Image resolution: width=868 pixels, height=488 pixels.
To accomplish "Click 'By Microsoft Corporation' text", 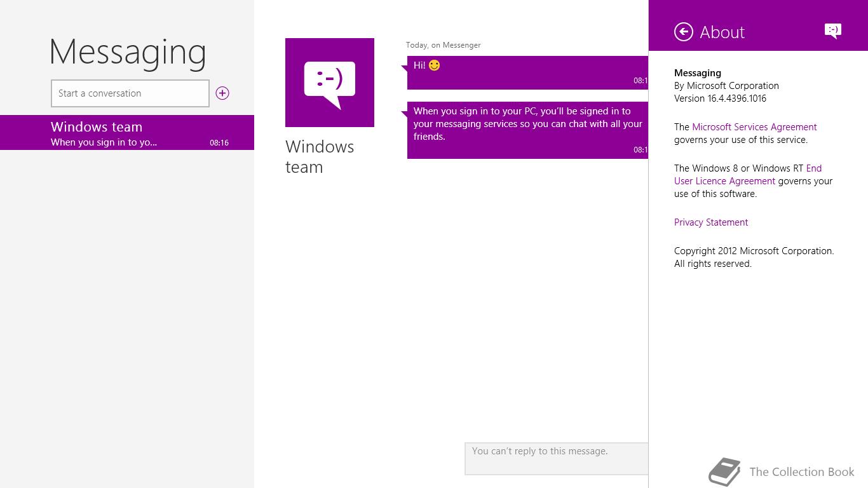I will pyautogui.click(x=726, y=86).
